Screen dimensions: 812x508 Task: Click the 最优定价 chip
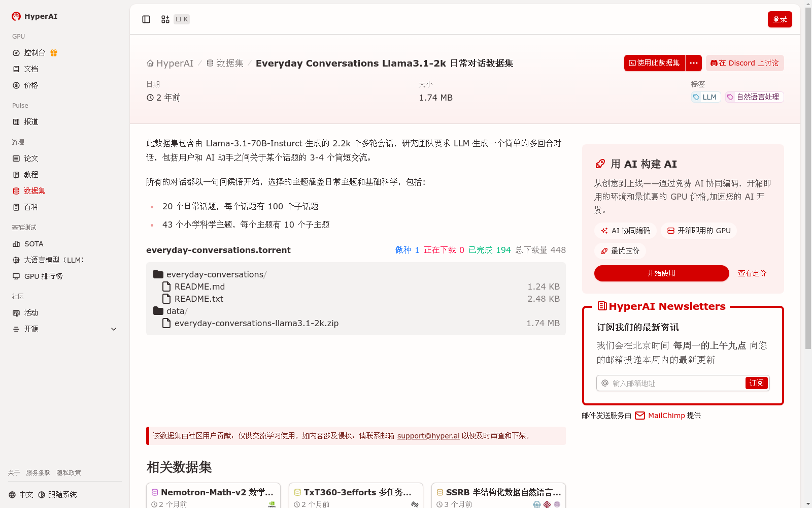(x=620, y=251)
